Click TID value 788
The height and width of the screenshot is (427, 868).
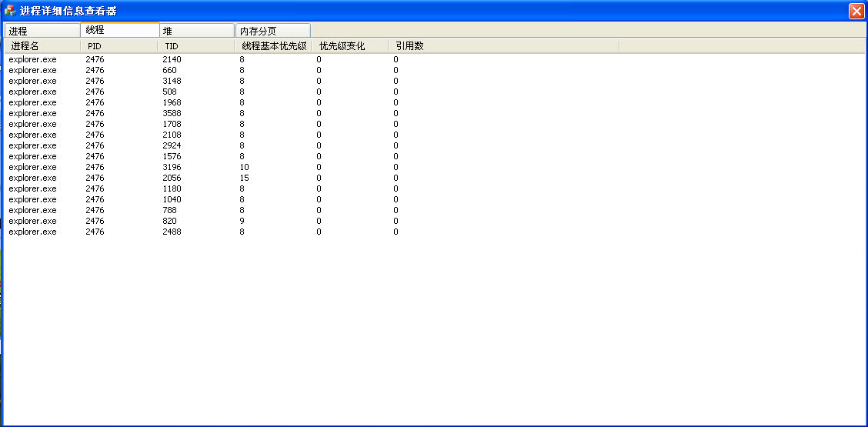point(170,211)
